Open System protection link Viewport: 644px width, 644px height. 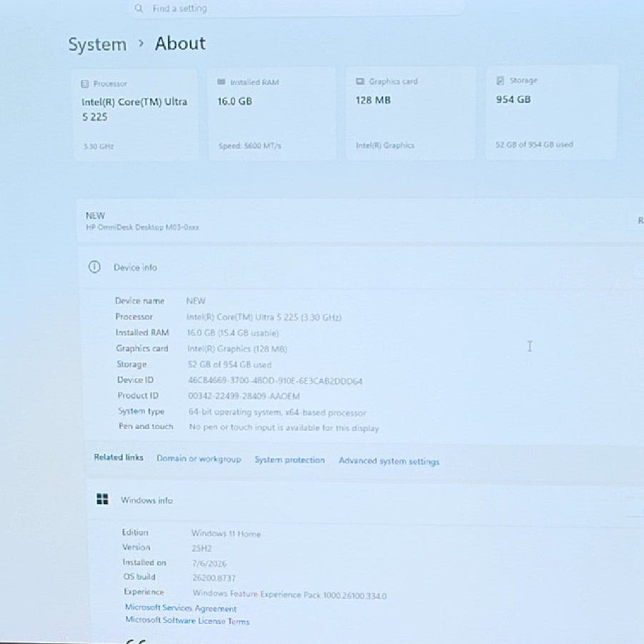289,460
